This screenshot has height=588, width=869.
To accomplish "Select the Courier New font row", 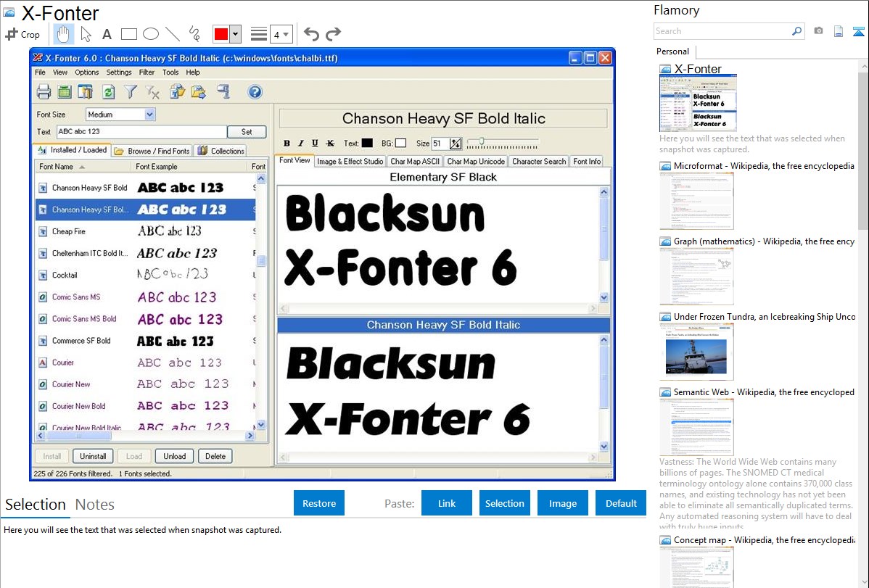I will 145,384.
